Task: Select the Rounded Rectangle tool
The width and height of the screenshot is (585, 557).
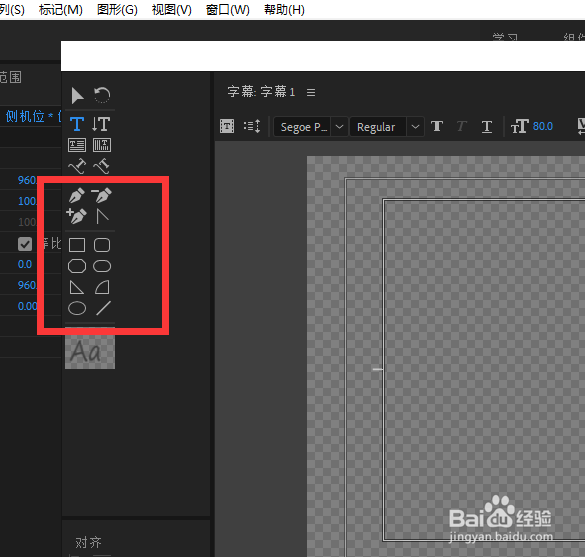Action: [102, 266]
